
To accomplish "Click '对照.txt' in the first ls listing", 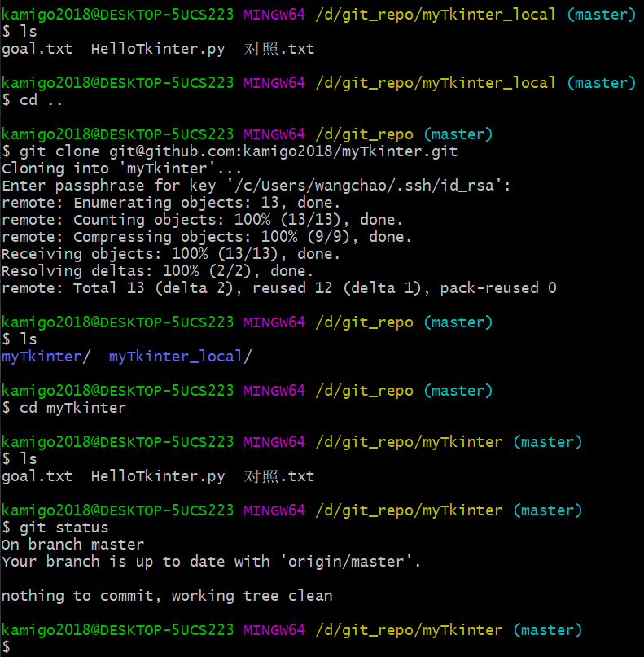I will coord(279,49).
